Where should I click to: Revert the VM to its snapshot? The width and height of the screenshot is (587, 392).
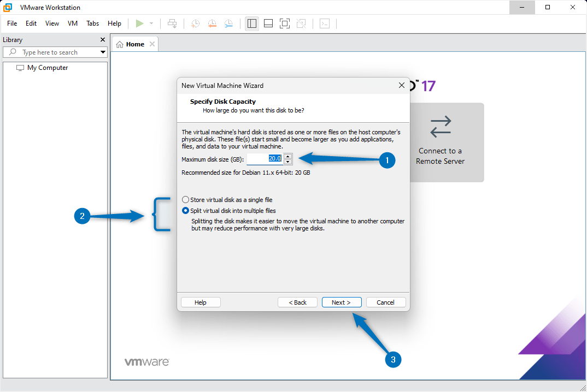(212, 23)
